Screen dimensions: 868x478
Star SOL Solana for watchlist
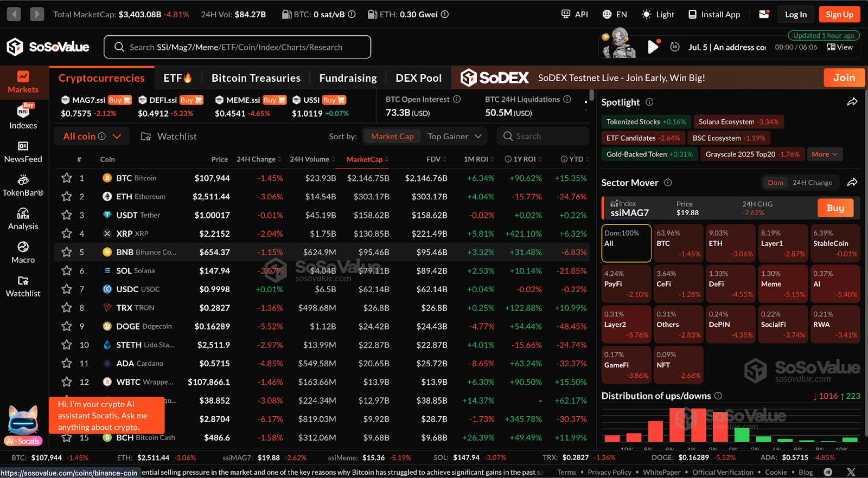pos(67,270)
